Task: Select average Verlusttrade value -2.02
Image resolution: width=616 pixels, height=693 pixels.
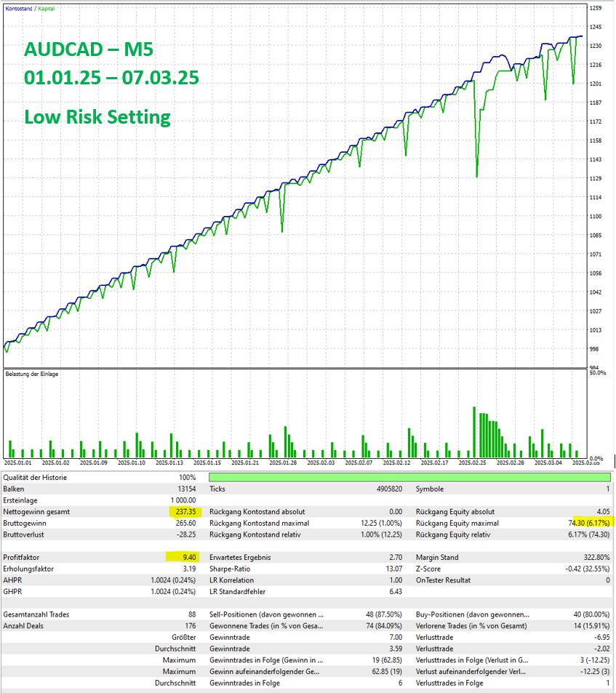Action: (602, 649)
